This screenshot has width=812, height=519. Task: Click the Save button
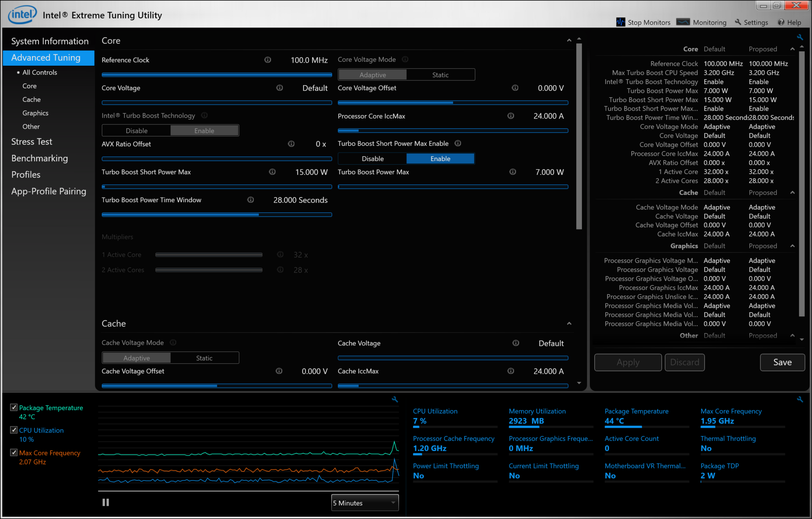click(x=782, y=362)
